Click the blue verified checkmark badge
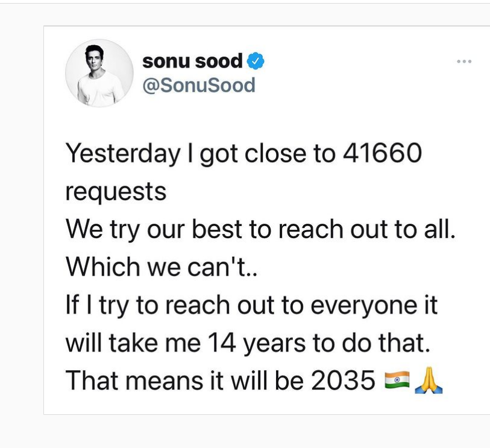The height and width of the screenshot is (448, 490). [256, 62]
